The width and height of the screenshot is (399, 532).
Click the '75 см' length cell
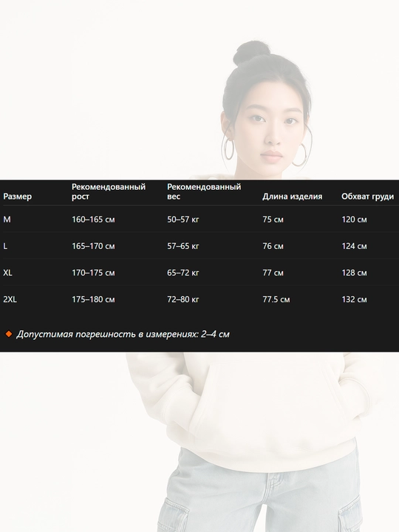[x=273, y=219]
